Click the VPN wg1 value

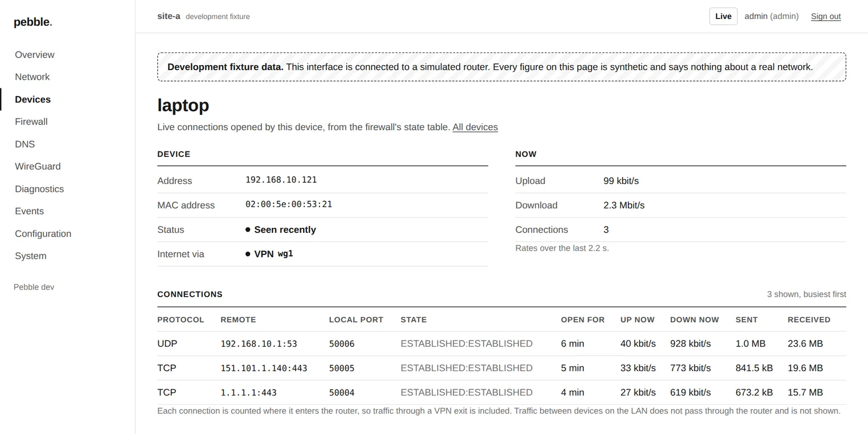point(269,254)
